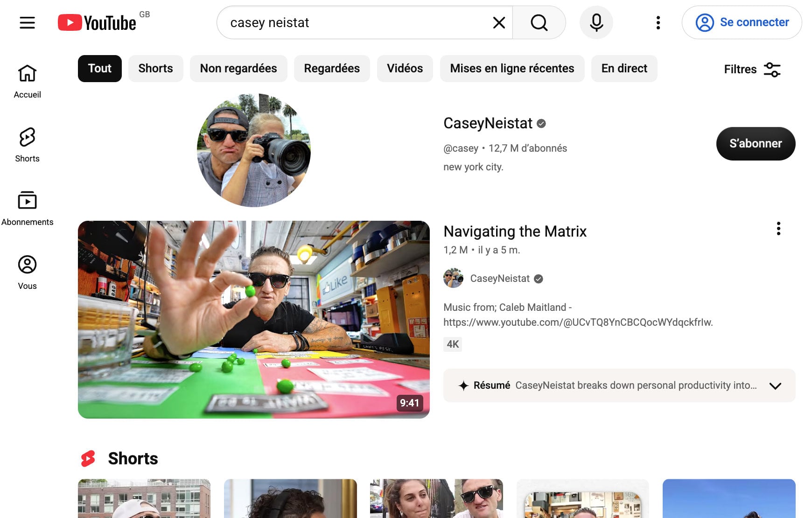Image resolution: width=812 pixels, height=518 pixels.
Task: Open the CaseyNeistat channel title
Action: point(488,123)
